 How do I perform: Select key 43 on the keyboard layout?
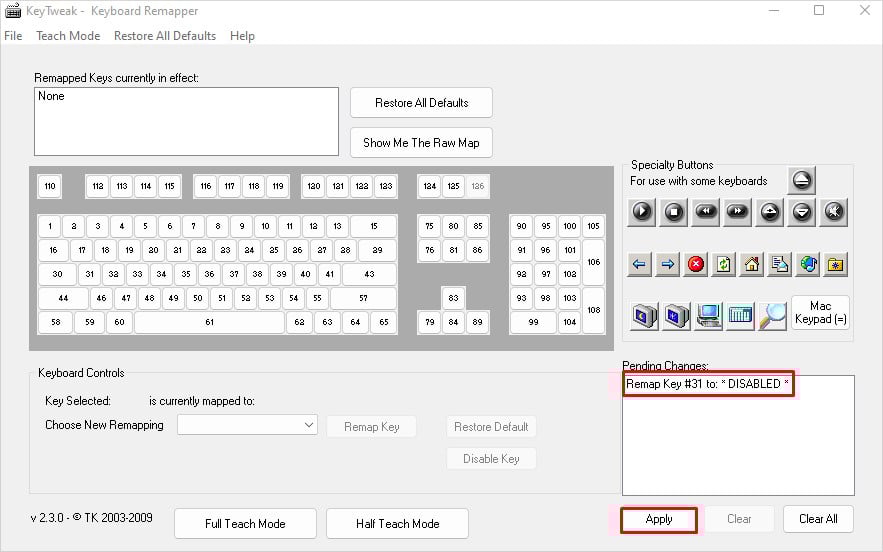[x=369, y=274]
